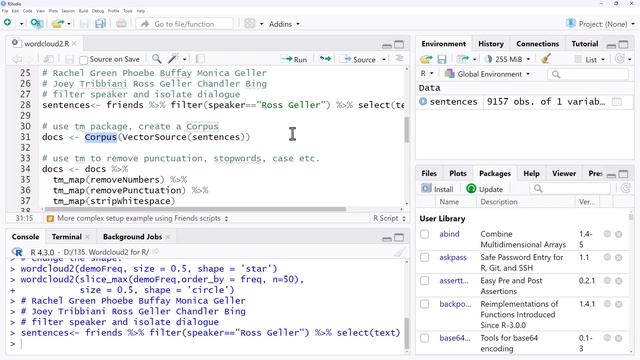640x360 pixels.
Task: Open the Project (None) dropdown
Action: [600, 24]
